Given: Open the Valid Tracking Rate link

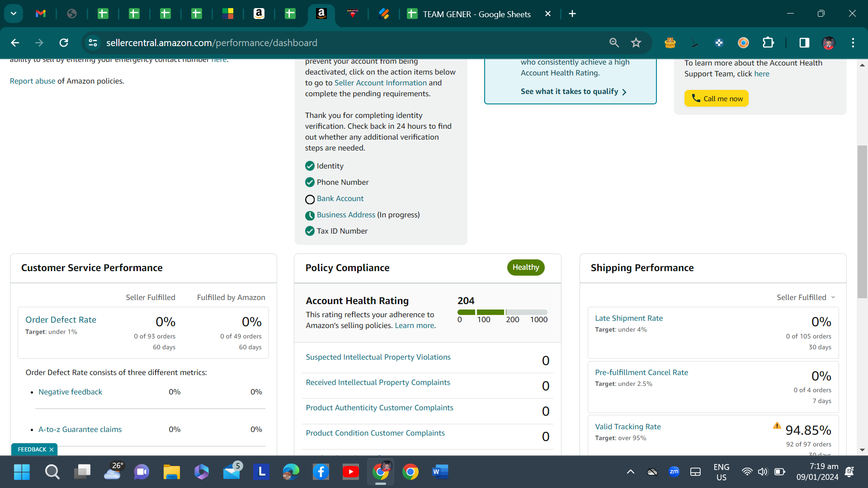Looking at the screenshot, I should click(628, 427).
